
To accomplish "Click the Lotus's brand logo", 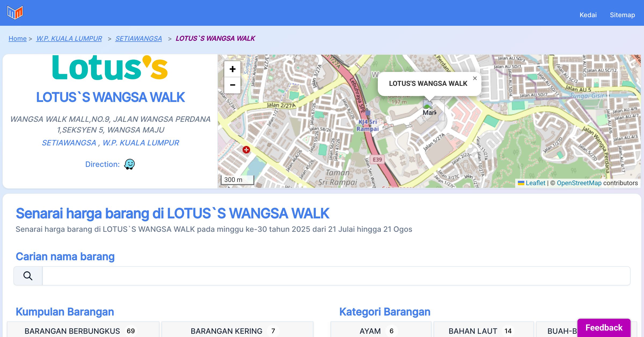I will [x=110, y=68].
